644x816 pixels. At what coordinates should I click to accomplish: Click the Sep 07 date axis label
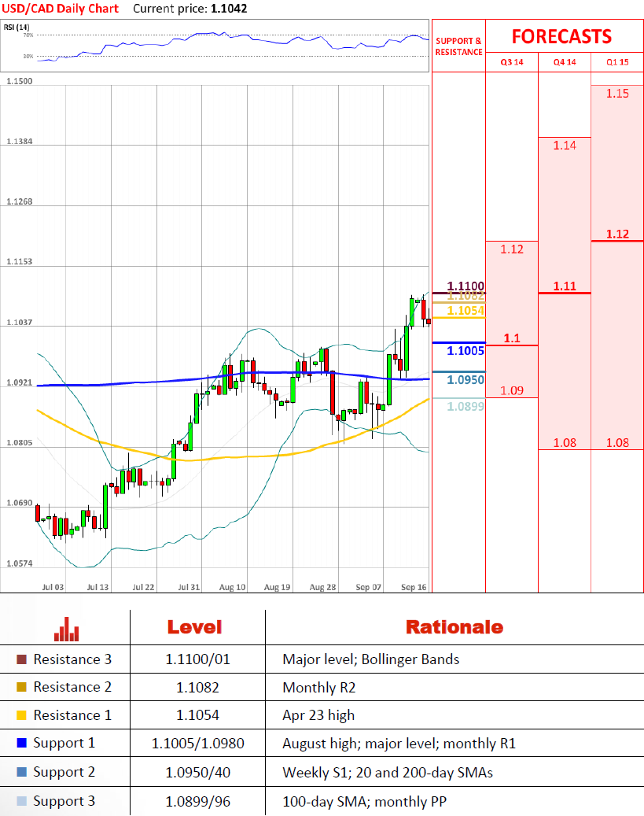click(368, 587)
